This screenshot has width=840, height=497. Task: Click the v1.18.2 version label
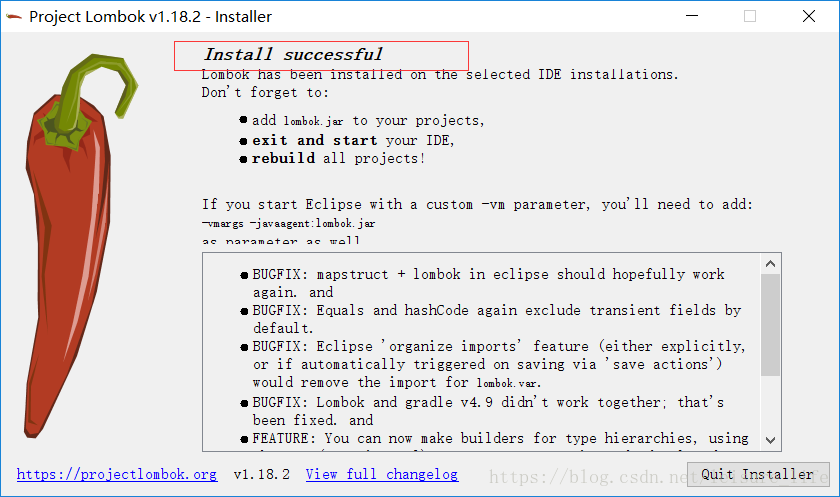[x=261, y=475]
